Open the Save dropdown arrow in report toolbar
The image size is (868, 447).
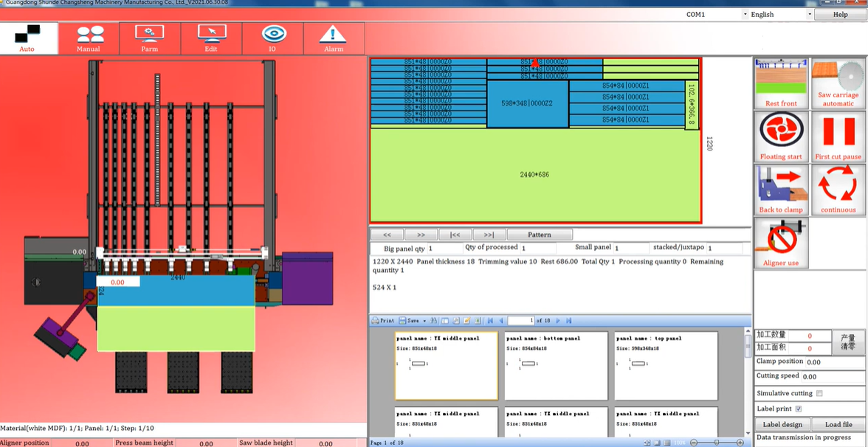point(424,321)
